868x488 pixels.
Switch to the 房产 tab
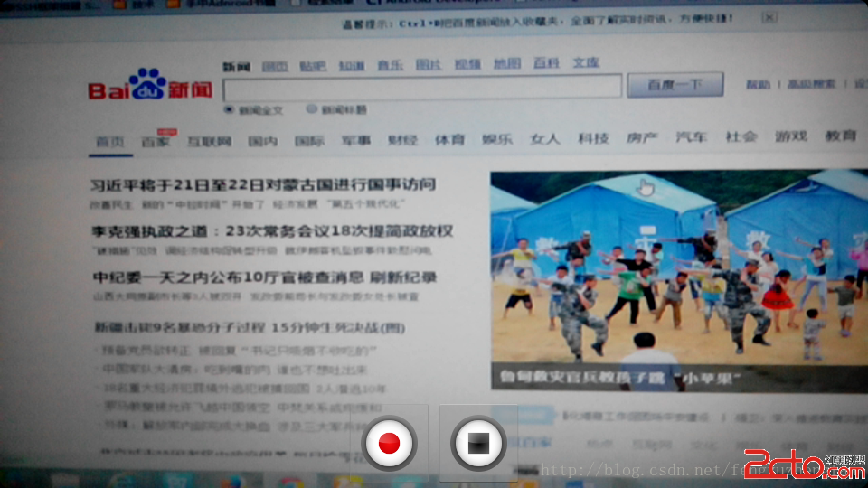pyautogui.click(x=642, y=137)
